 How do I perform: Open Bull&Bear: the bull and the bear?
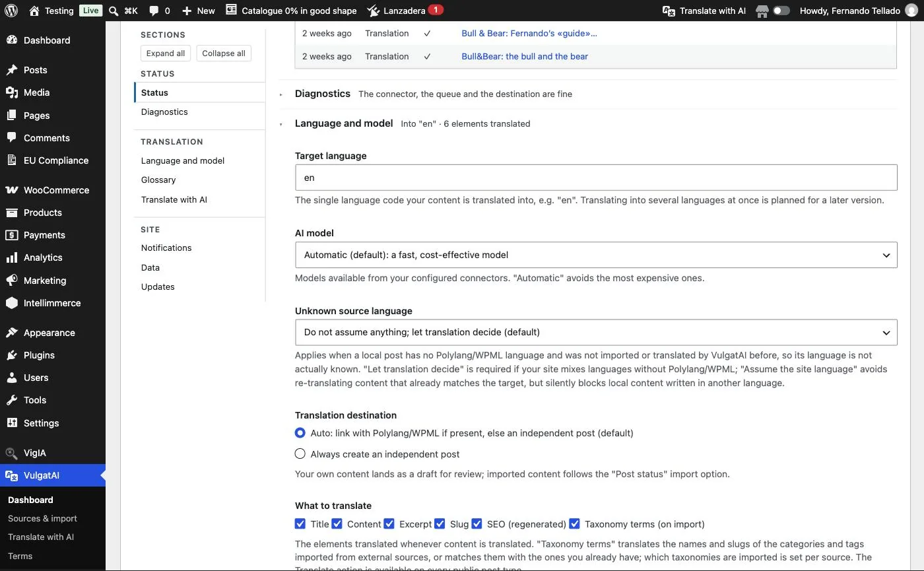pos(525,56)
